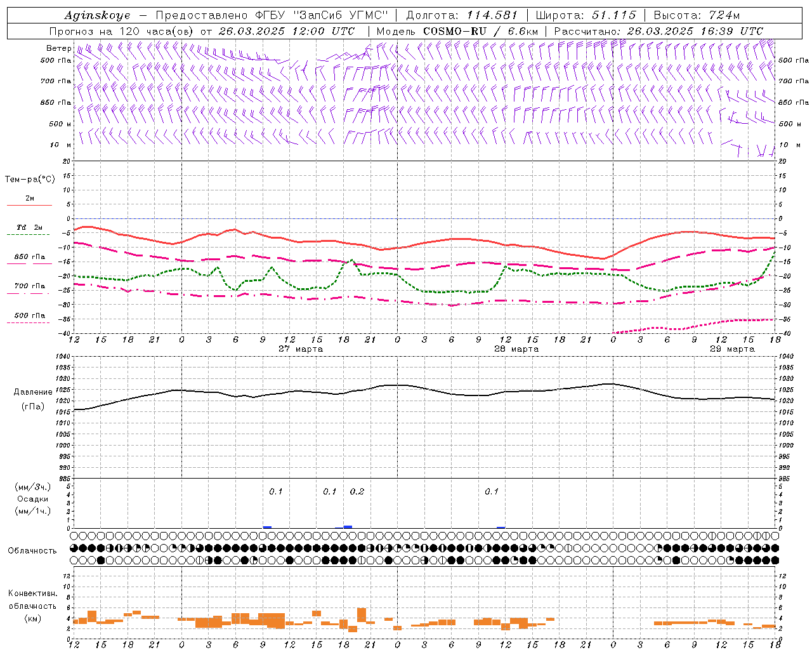Click the "Тем-ра(°C)" temperature panel label

pyautogui.click(x=30, y=180)
